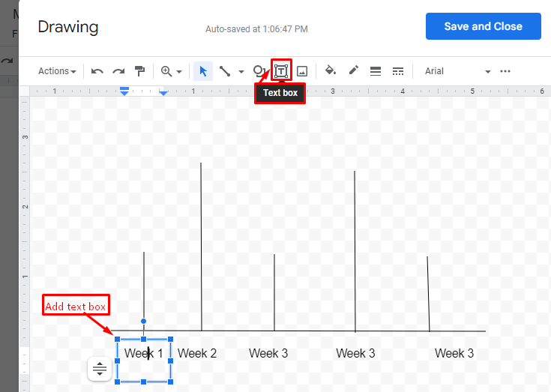The height and width of the screenshot is (392, 551).
Task: Click the Insert image icon
Action: [302, 71]
